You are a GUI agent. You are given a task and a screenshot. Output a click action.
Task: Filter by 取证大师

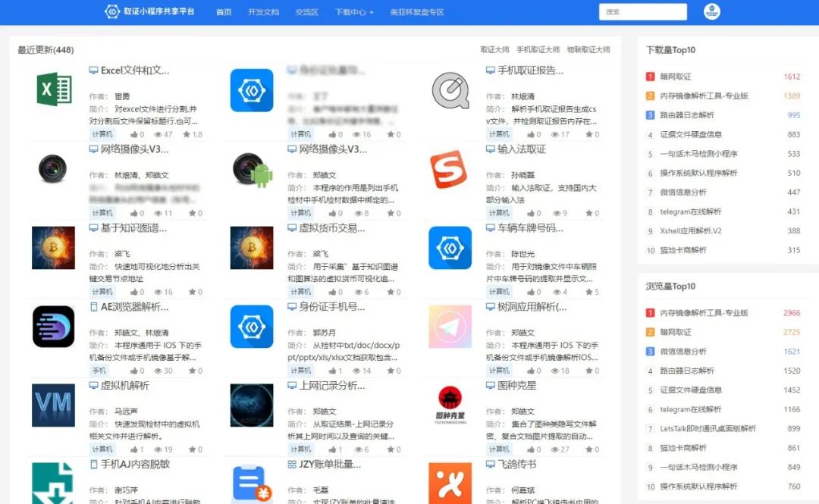494,49
